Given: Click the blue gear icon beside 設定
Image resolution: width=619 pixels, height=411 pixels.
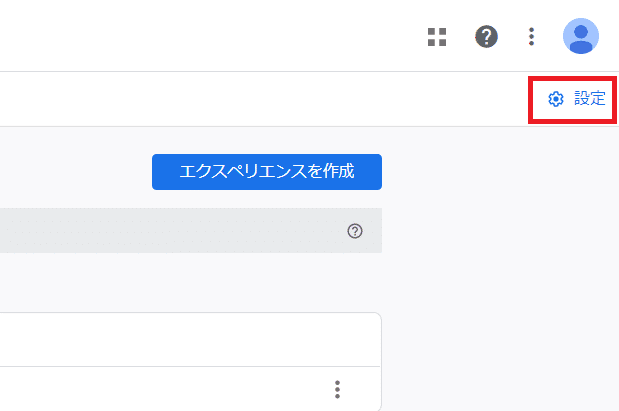Looking at the screenshot, I should [556, 99].
